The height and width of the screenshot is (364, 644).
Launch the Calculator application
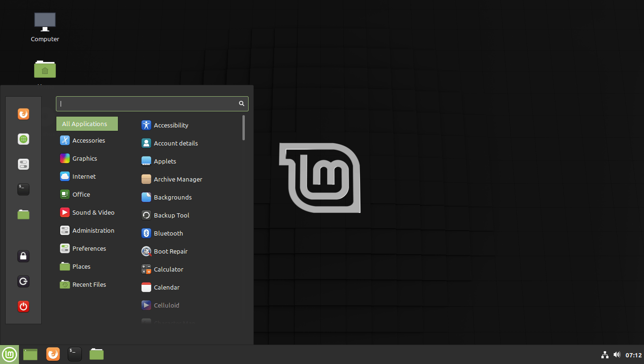pos(168,269)
